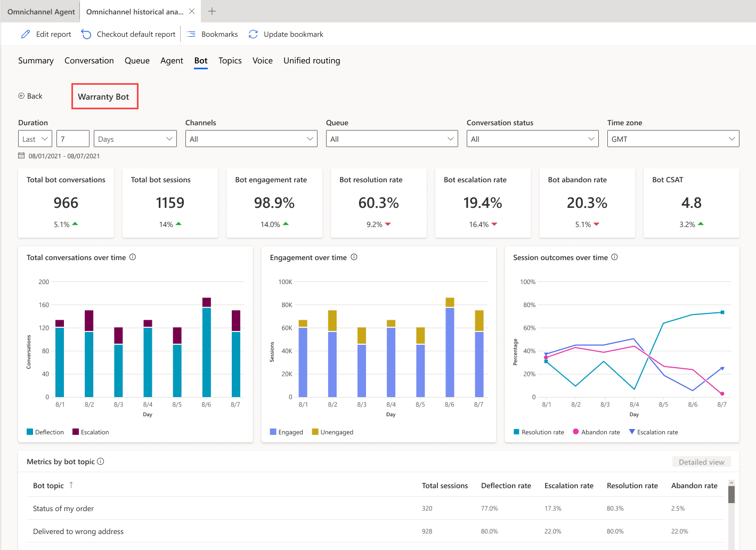The image size is (756, 550).
Task: Sort by Total sessions column header
Action: click(x=445, y=486)
